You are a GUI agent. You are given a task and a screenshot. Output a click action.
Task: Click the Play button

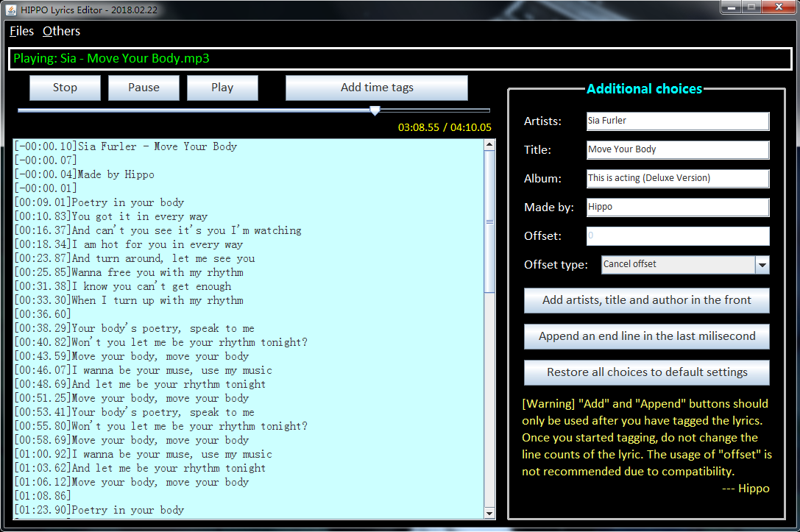(222, 88)
